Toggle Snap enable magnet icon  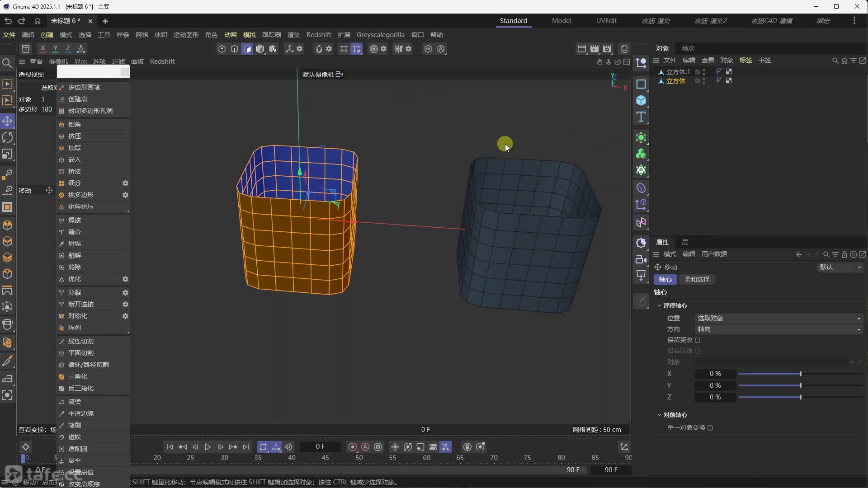point(319,49)
